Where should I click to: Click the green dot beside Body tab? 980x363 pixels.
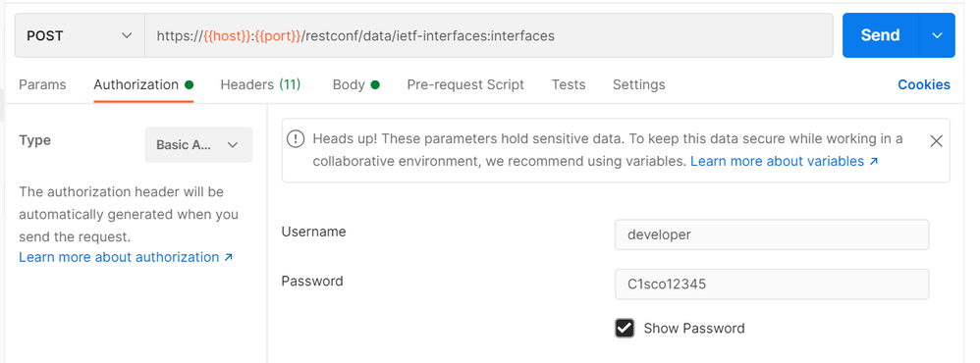click(375, 85)
